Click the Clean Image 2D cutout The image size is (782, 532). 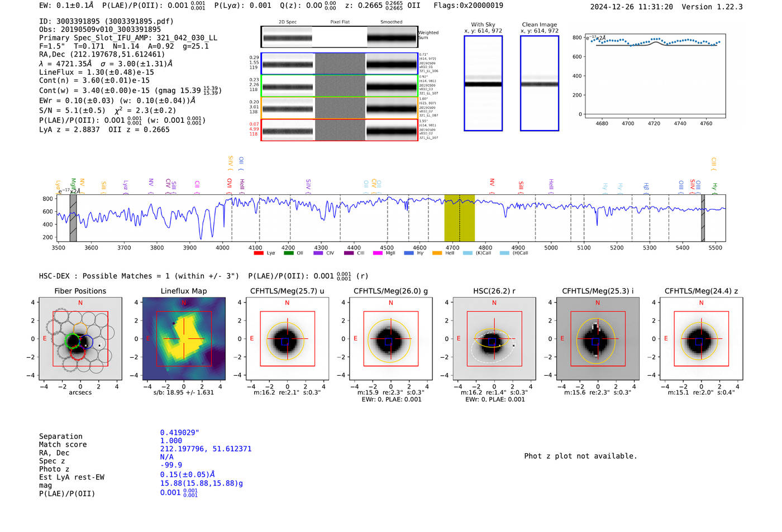coord(540,83)
